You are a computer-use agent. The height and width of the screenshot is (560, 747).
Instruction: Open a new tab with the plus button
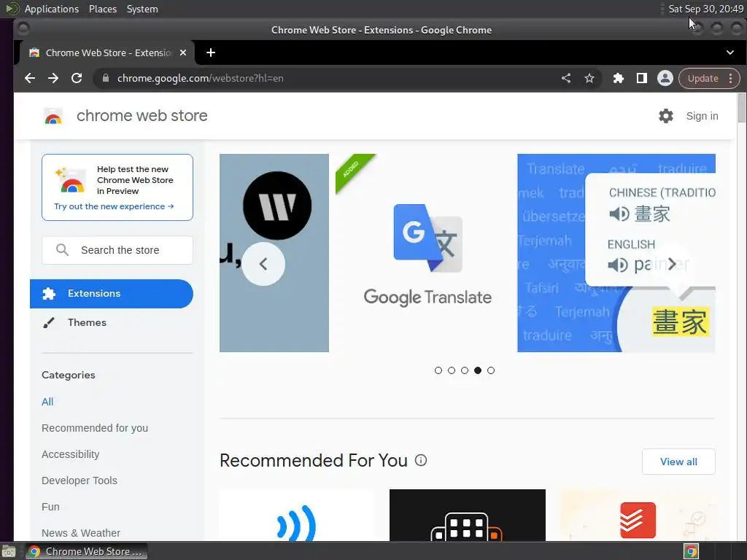pos(211,52)
